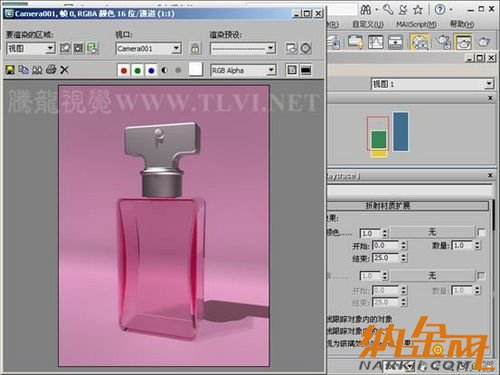Viewport: 500px width, 375px height.
Task: Open the 视图 1 view dropdown
Action: [x=432, y=84]
